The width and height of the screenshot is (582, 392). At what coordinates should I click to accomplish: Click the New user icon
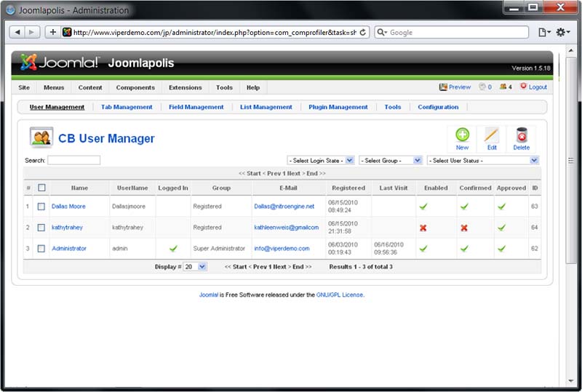(x=462, y=135)
